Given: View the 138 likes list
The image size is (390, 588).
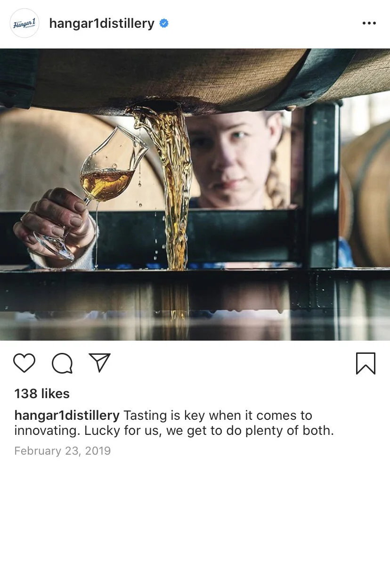Looking at the screenshot, I should pyautogui.click(x=42, y=393).
